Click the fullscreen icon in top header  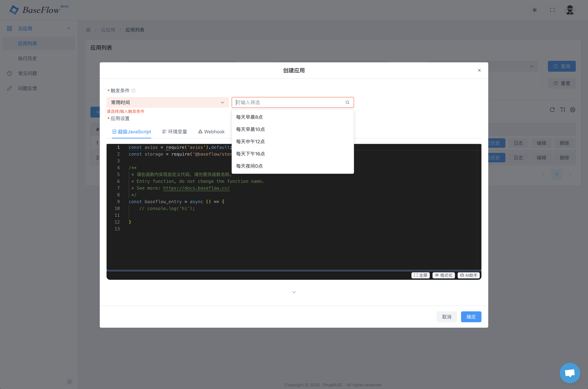coord(552,10)
